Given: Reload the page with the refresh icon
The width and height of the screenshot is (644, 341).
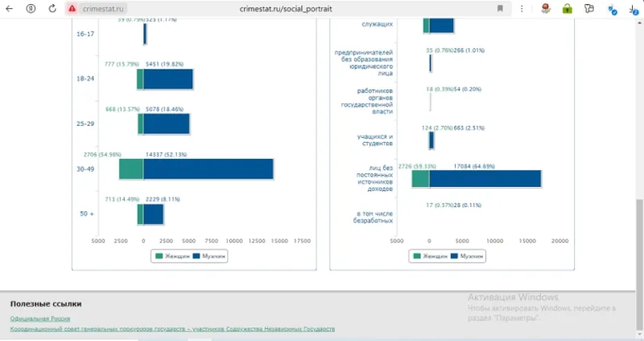Looking at the screenshot, I should (52, 8).
